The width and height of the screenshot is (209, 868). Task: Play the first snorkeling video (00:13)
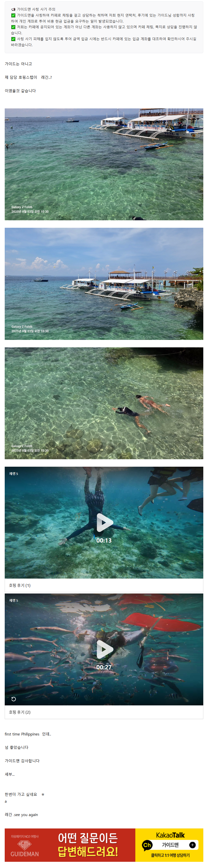click(x=104, y=522)
